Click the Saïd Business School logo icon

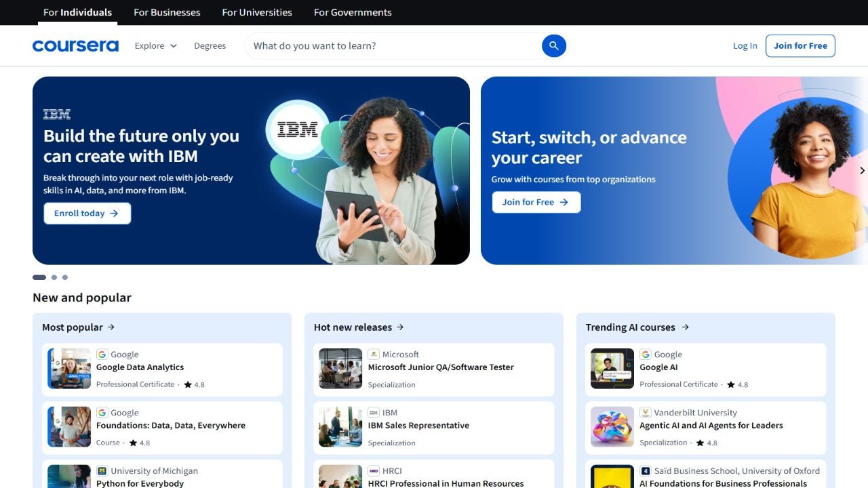[646, 471]
